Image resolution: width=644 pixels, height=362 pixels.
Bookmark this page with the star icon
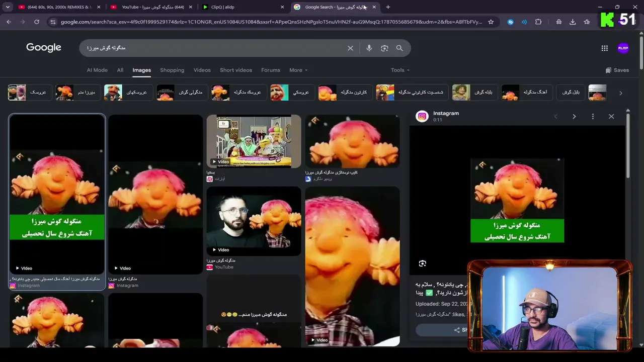coord(491,22)
